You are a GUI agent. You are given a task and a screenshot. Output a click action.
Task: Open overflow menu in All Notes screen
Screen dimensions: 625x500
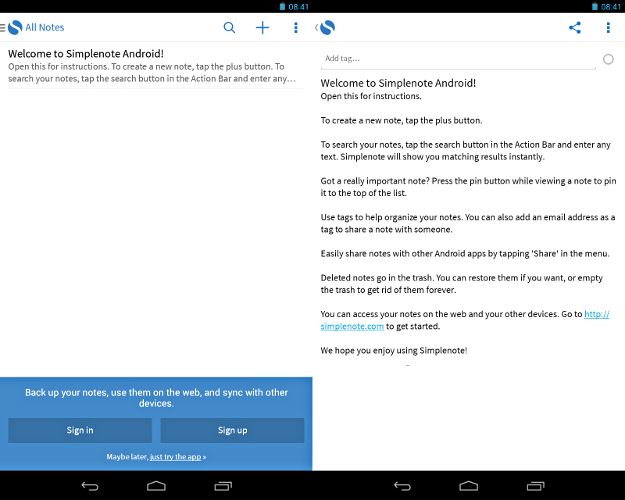[x=295, y=28]
